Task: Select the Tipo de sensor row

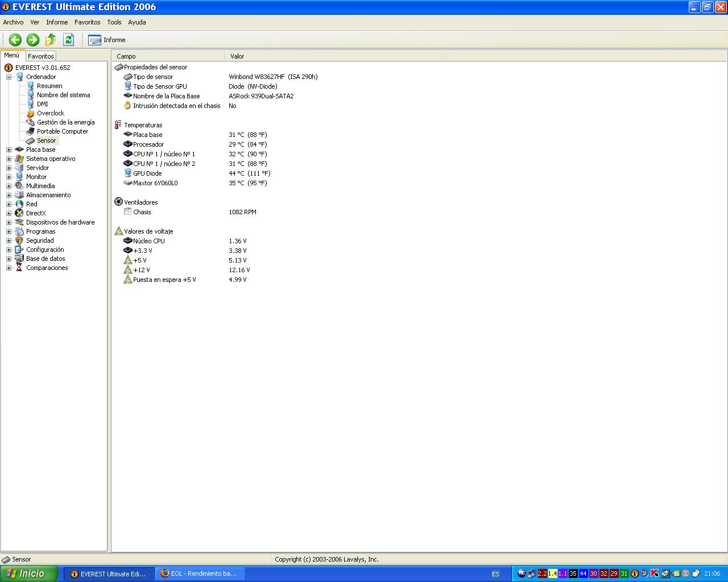Action: click(x=221, y=77)
